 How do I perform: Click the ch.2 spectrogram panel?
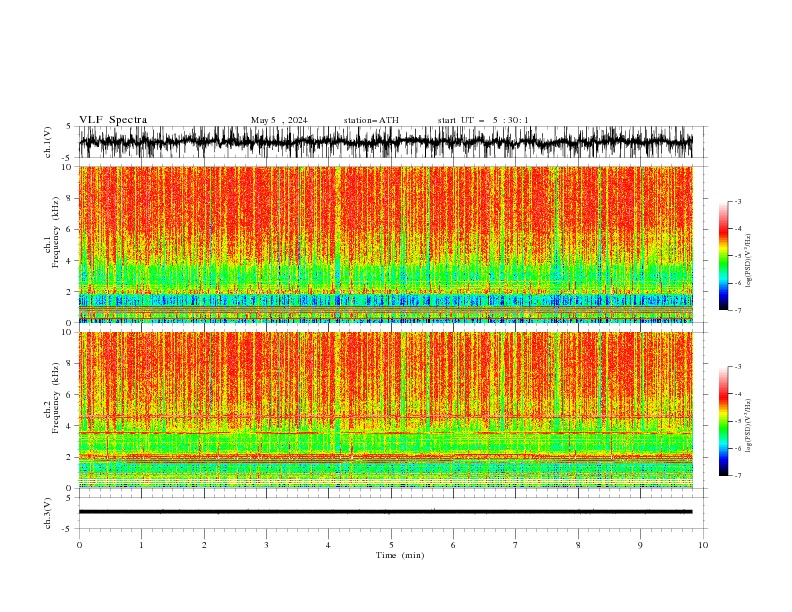pos(385,410)
